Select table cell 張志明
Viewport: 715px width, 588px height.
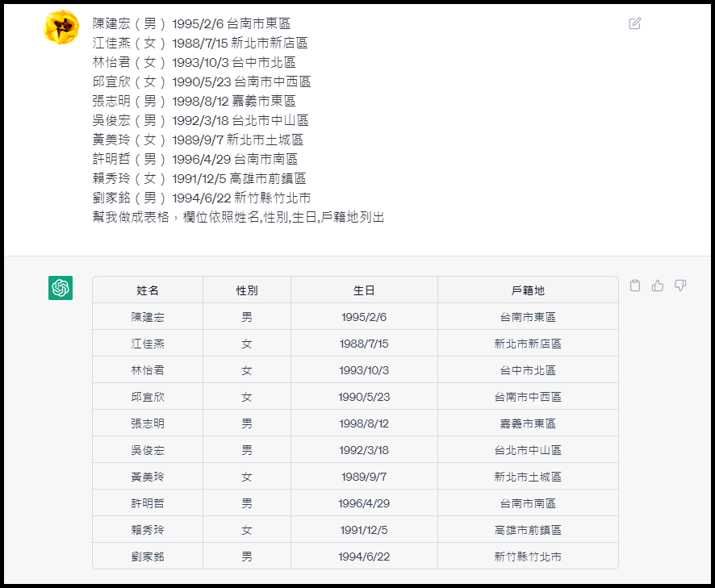coord(148,423)
